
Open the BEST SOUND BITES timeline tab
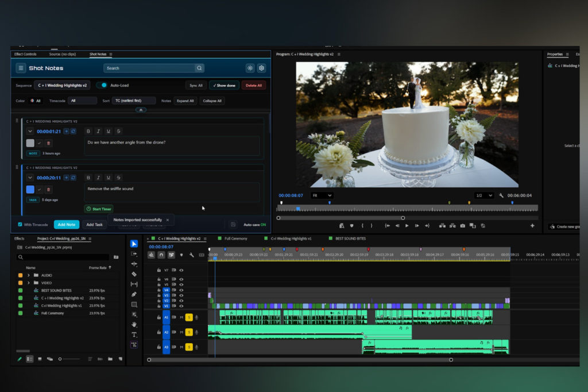coord(350,239)
